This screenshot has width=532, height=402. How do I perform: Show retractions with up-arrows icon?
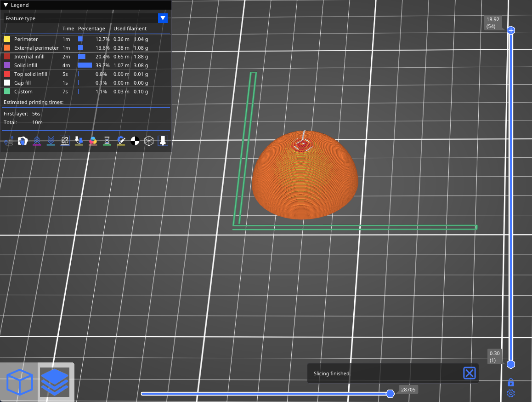tap(37, 141)
